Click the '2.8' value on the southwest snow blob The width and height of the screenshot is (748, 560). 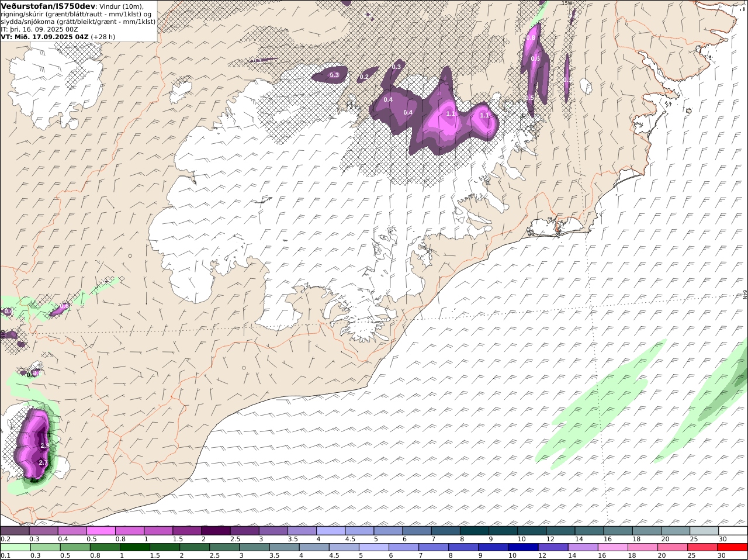[45, 446]
